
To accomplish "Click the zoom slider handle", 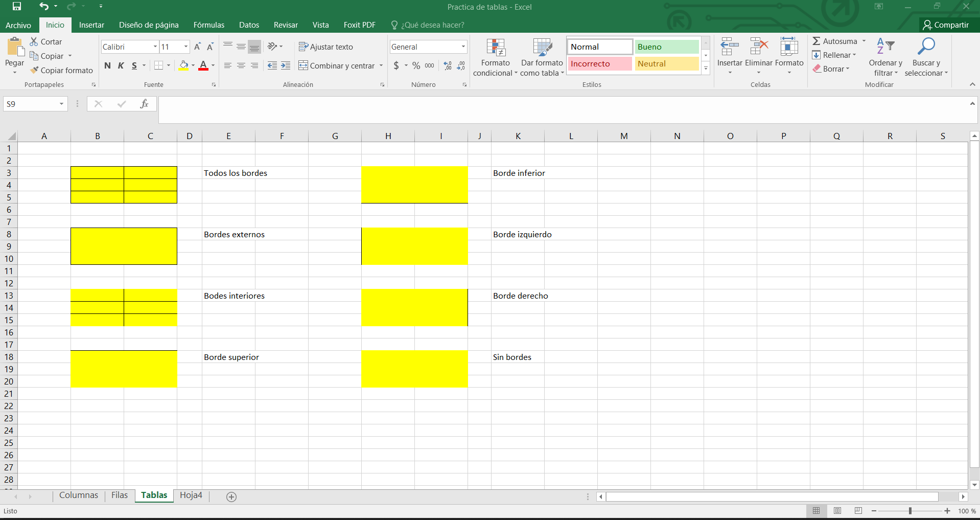I will (x=910, y=511).
